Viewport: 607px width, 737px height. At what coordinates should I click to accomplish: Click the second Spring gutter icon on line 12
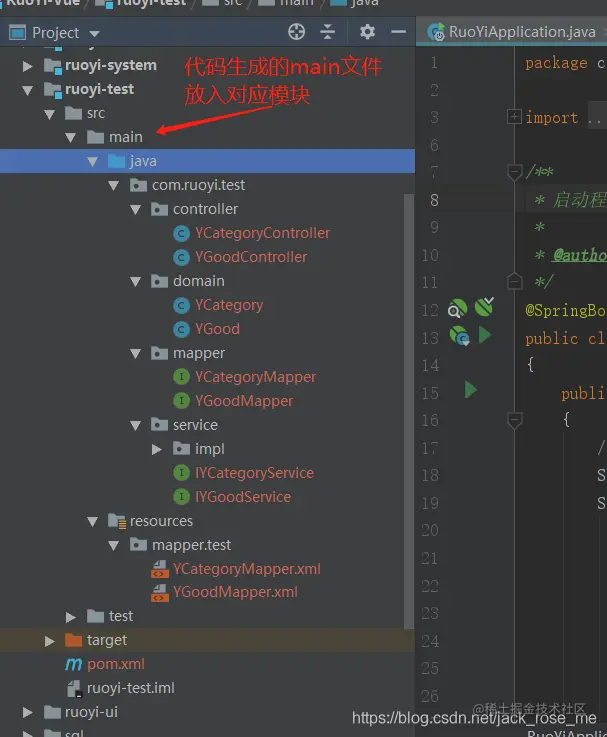click(x=484, y=307)
